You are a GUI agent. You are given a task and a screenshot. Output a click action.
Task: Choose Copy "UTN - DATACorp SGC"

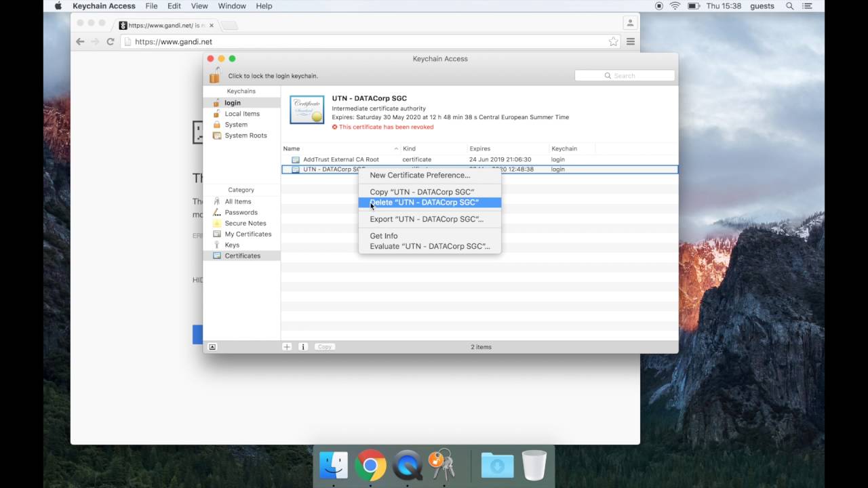click(x=430, y=192)
